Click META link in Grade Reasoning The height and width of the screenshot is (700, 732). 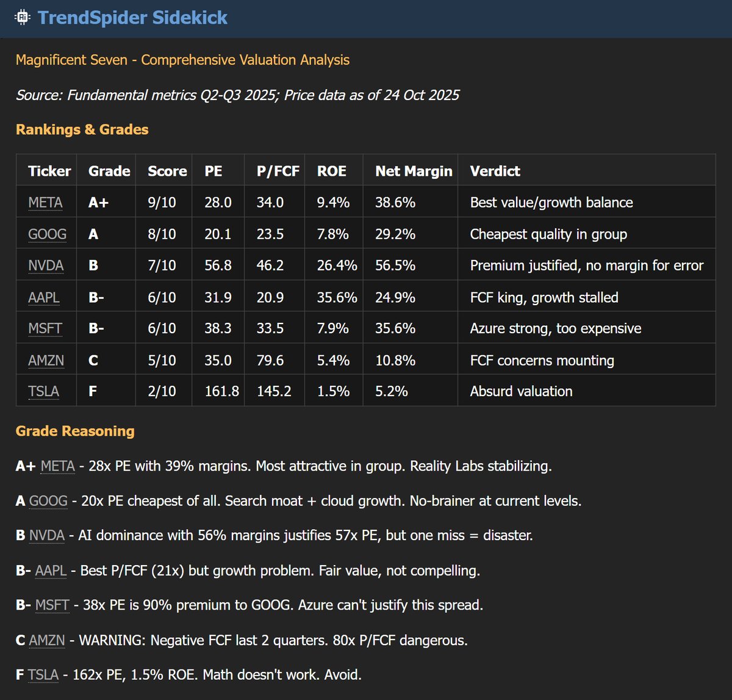[58, 466]
